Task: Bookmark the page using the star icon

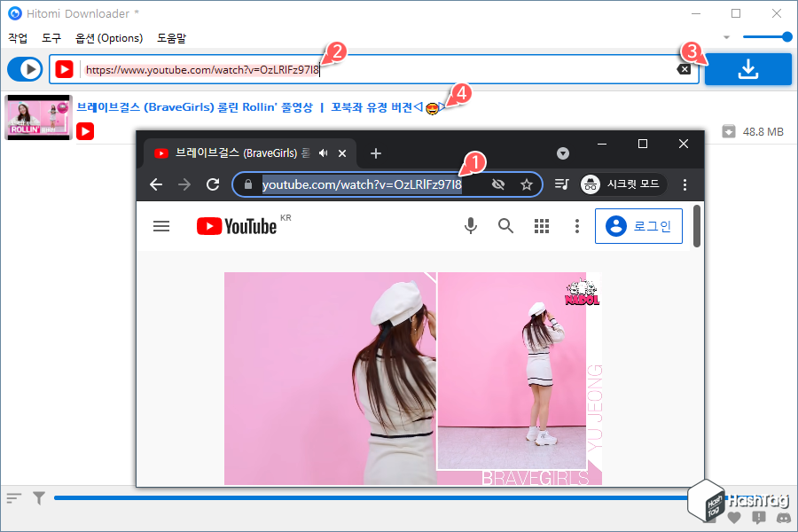Action: (x=527, y=184)
